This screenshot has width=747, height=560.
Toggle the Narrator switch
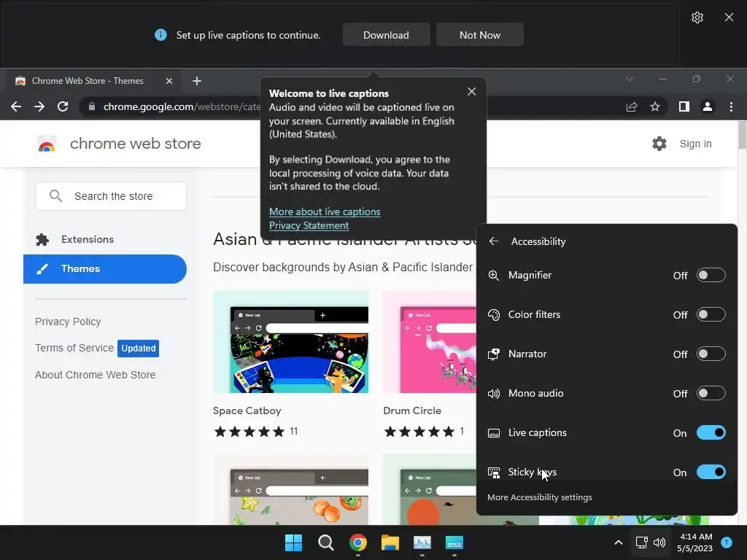pos(711,354)
